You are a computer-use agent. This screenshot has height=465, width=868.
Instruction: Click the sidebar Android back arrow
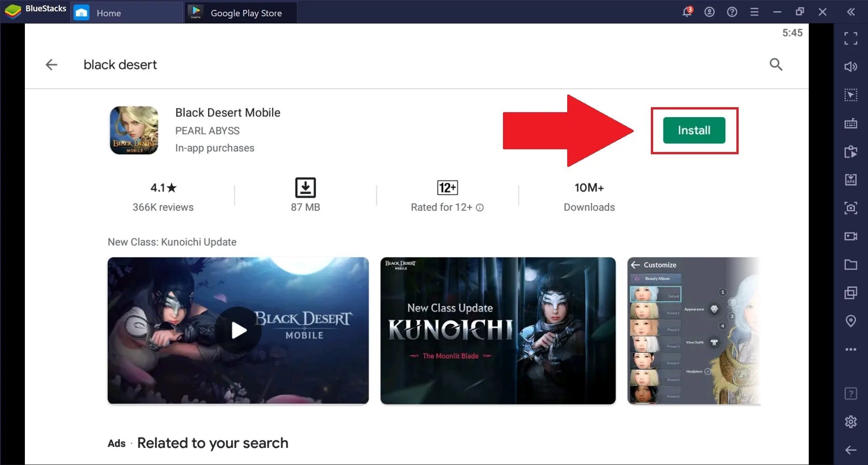click(x=850, y=450)
